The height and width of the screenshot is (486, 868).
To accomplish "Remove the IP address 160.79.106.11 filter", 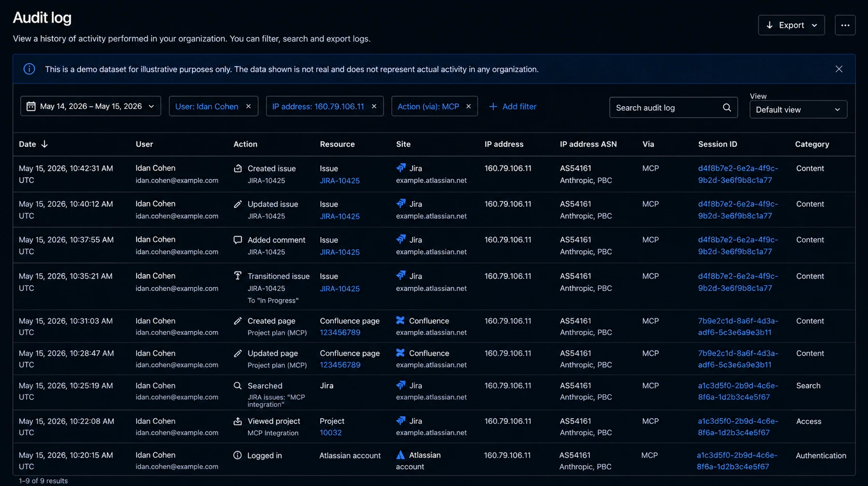I will [374, 106].
